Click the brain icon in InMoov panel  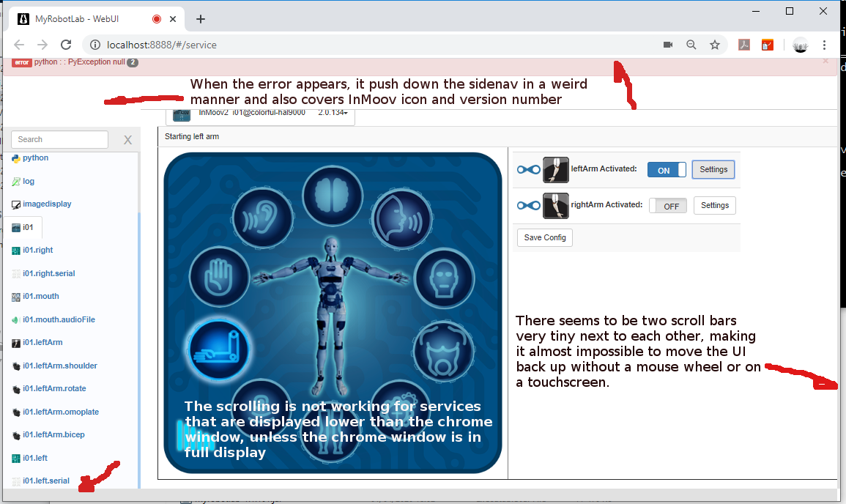[x=333, y=196]
